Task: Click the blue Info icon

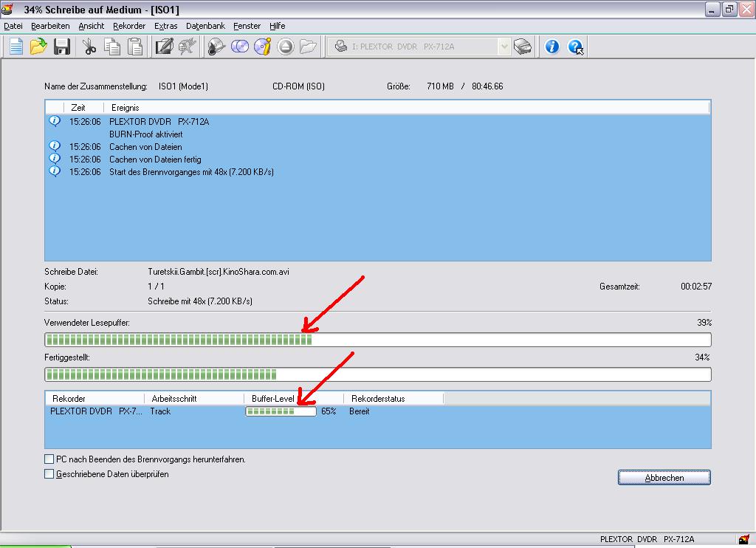Action: (552, 47)
